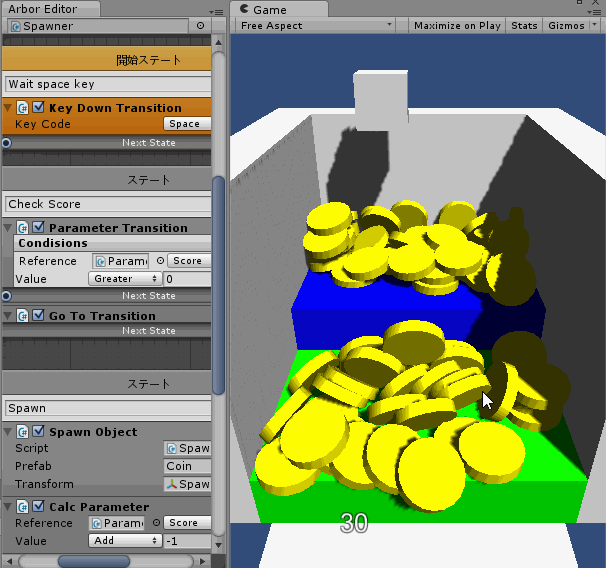
Task: Open the Arbor Editor panel options menu
Action: (x=216, y=12)
